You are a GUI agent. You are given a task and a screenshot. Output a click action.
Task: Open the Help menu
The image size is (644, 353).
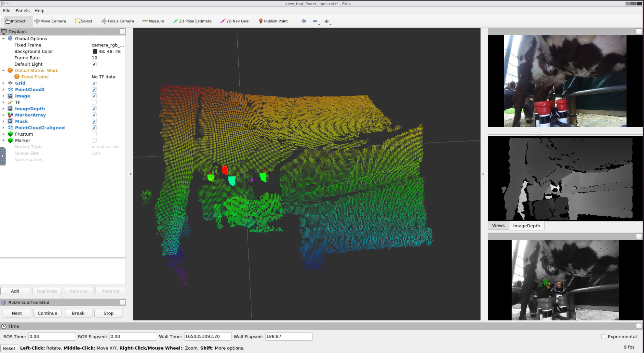coord(39,11)
